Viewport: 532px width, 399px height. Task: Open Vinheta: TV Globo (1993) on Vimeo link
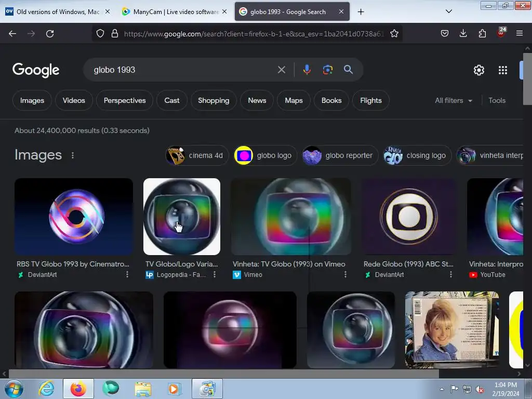coord(289,264)
